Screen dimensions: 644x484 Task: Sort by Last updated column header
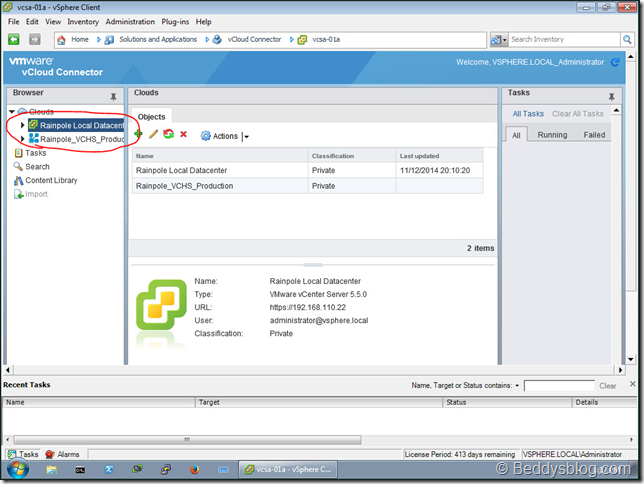click(439, 156)
